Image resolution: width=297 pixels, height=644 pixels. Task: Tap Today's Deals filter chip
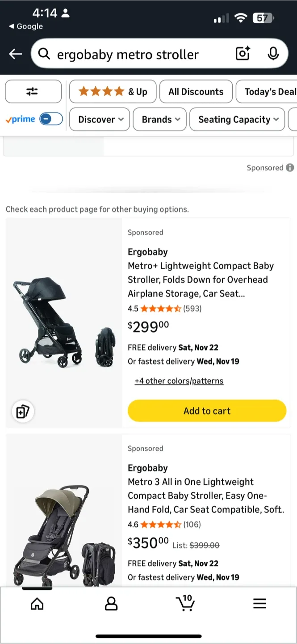(272, 91)
